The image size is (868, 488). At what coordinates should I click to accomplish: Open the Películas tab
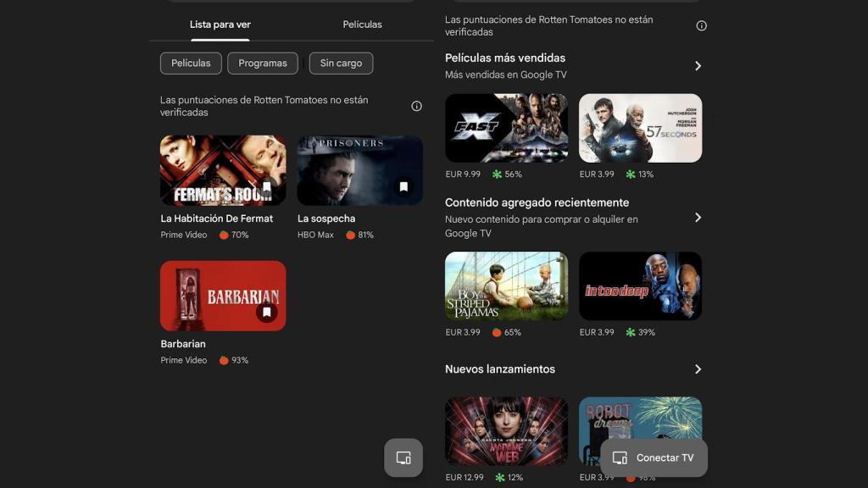(362, 25)
